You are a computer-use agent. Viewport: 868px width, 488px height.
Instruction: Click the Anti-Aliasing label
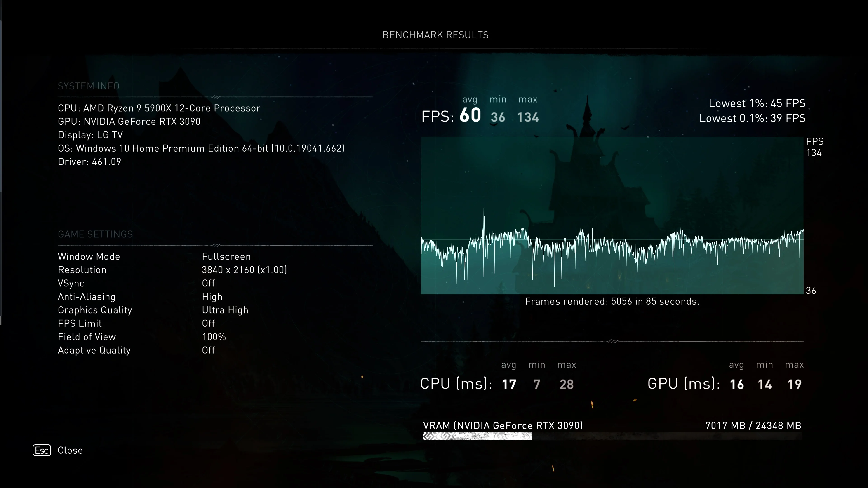point(87,297)
